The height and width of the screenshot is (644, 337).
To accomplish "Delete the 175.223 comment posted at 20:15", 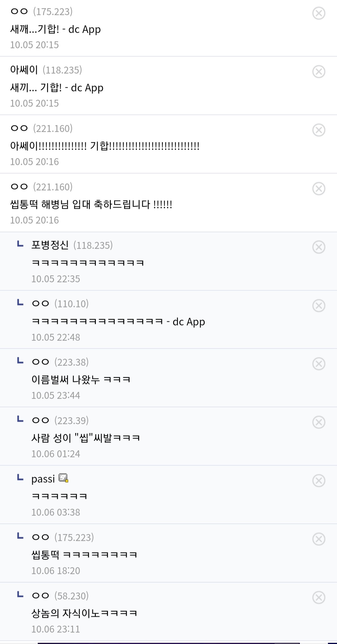I will 319,13.
